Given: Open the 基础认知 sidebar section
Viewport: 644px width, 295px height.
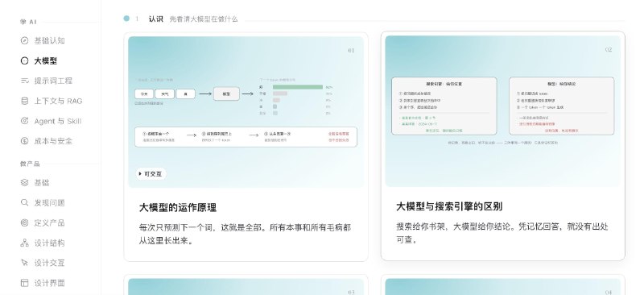Looking at the screenshot, I should 49,40.
